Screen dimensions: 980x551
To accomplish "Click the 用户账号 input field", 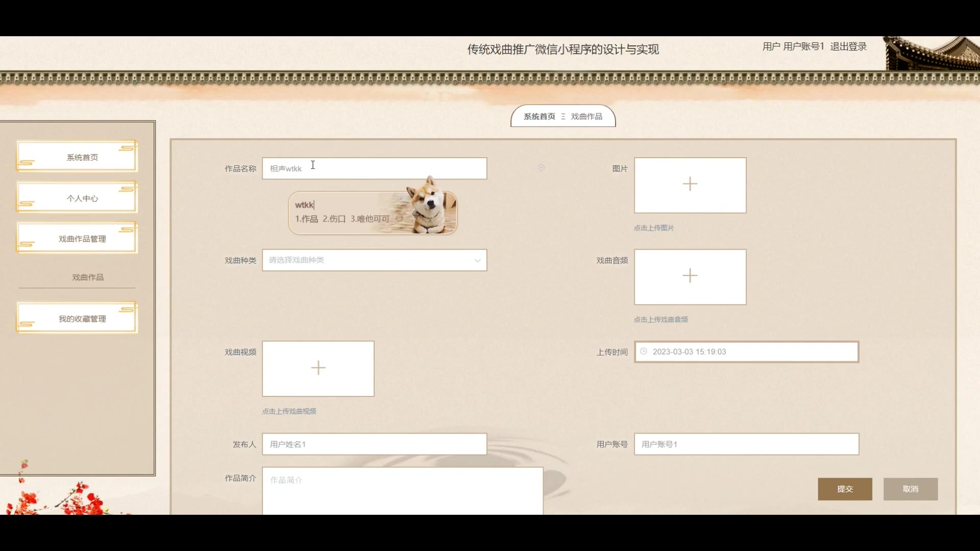I will [x=747, y=444].
